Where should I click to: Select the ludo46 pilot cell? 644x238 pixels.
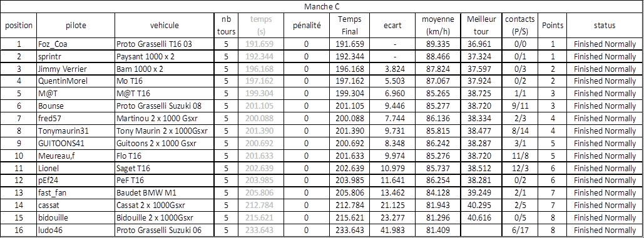point(76,231)
